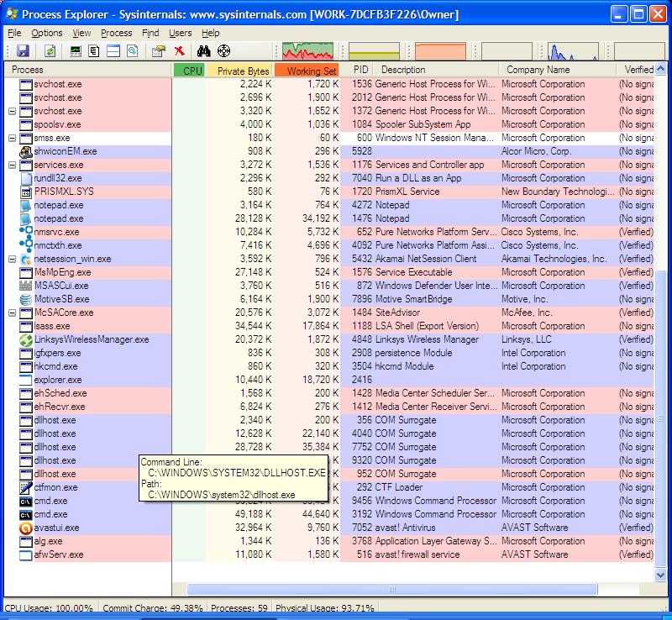Image resolution: width=672 pixels, height=620 pixels.
Task: Sort by the Working Set column header
Action: [307, 70]
